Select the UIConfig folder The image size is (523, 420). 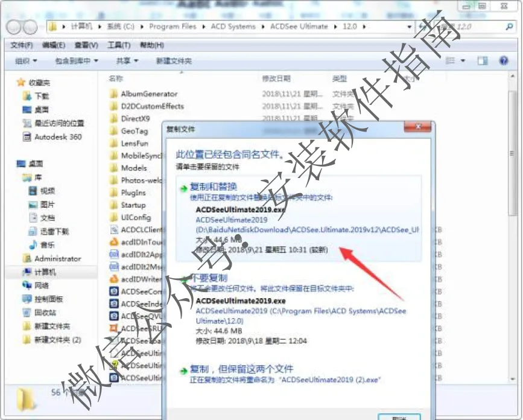pyautogui.click(x=136, y=217)
